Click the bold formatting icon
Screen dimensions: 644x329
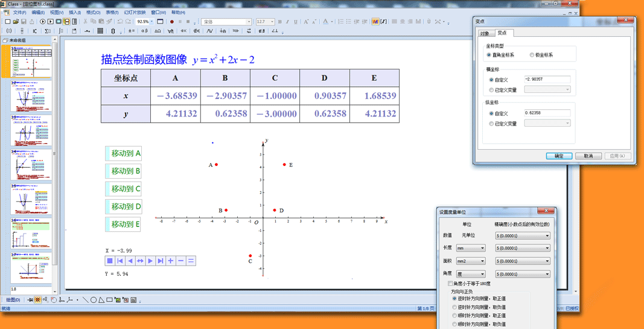279,22
